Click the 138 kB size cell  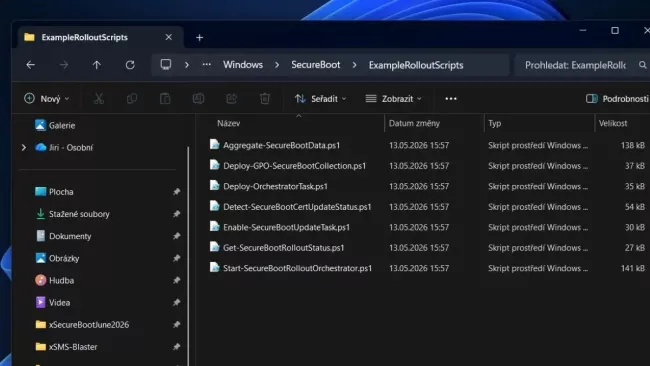click(x=633, y=145)
